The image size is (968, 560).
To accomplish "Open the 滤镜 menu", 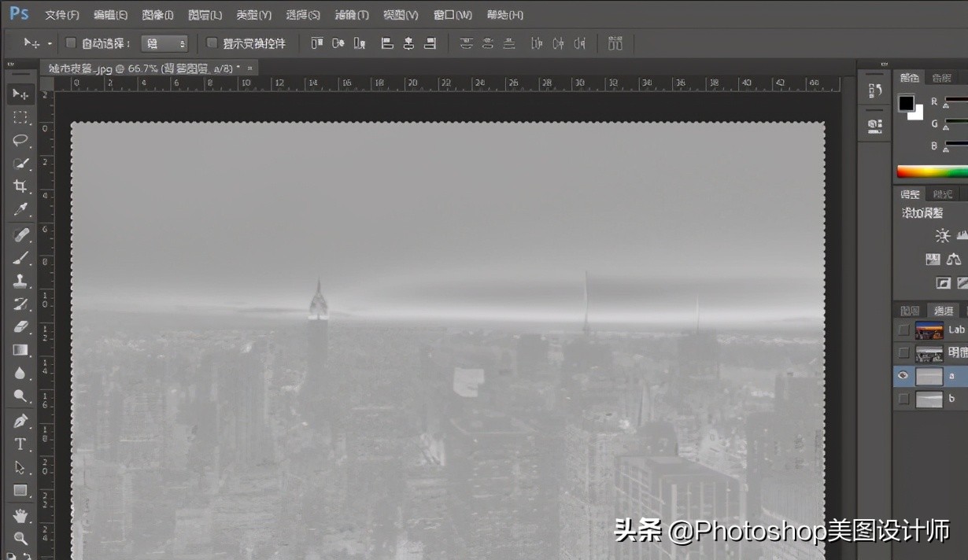I will 351,14.
